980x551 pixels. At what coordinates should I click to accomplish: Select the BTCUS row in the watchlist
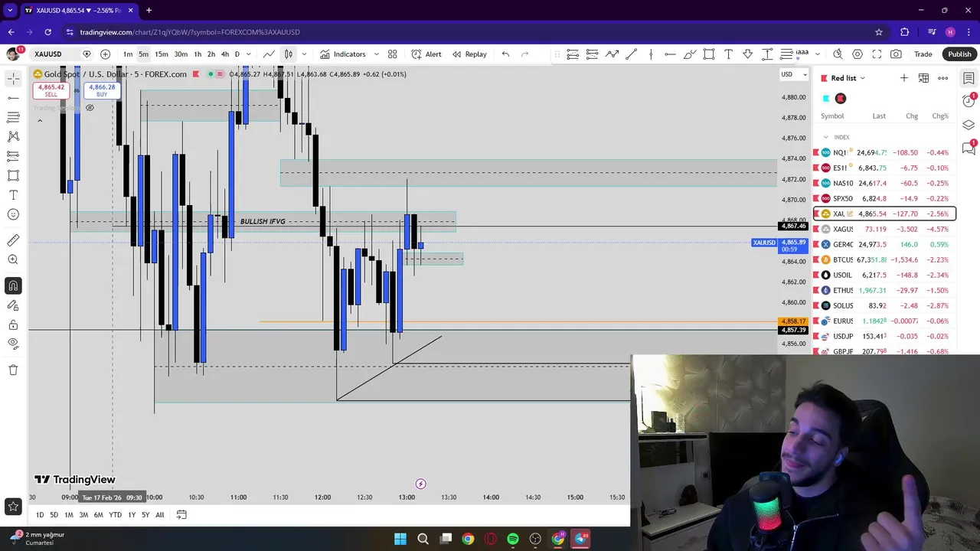[x=885, y=259]
